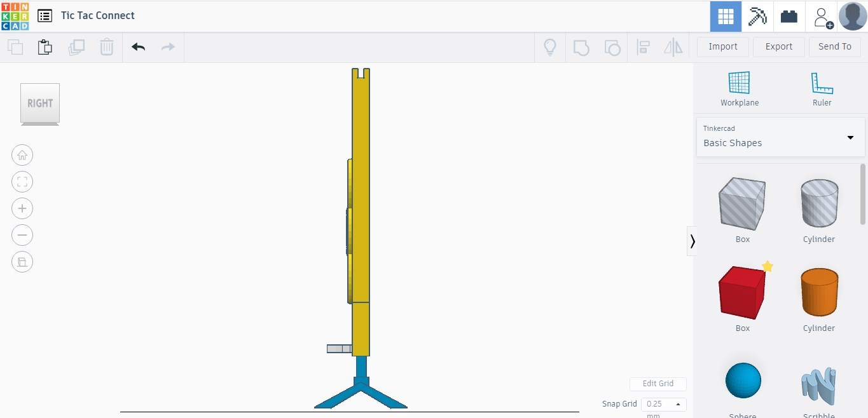Select the red Box shape
The image size is (868, 418).
pyautogui.click(x=742, y=292)
